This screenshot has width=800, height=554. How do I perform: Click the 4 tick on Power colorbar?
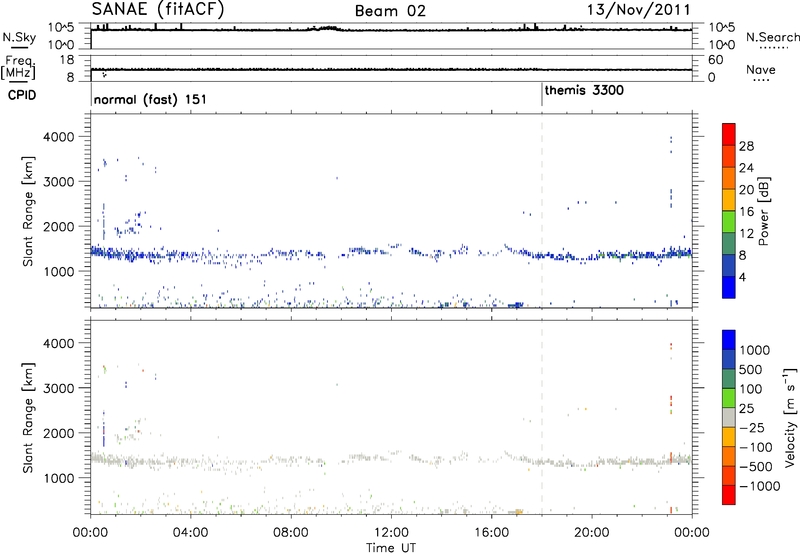point(742,277)
